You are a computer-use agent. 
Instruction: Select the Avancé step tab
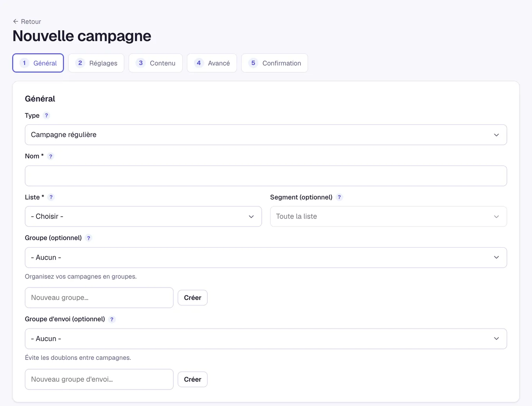212,63
